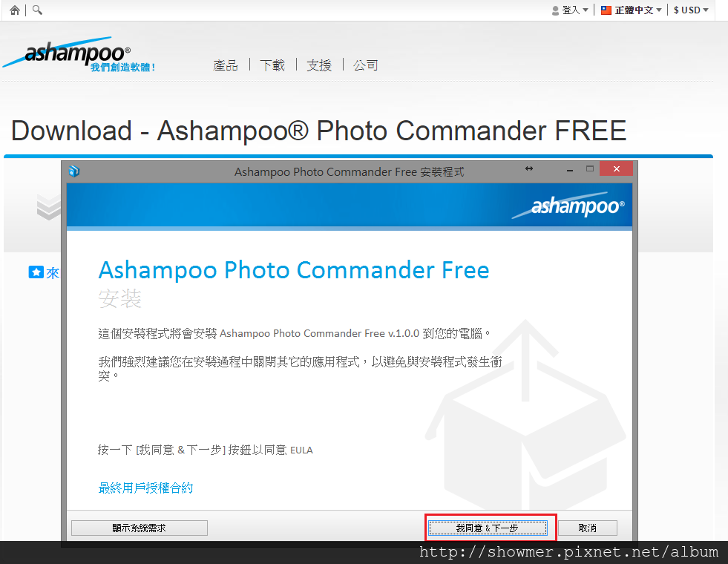728x564 pixels.
Task: Click the blue star icon on the webpage
Action: [36, 272]
